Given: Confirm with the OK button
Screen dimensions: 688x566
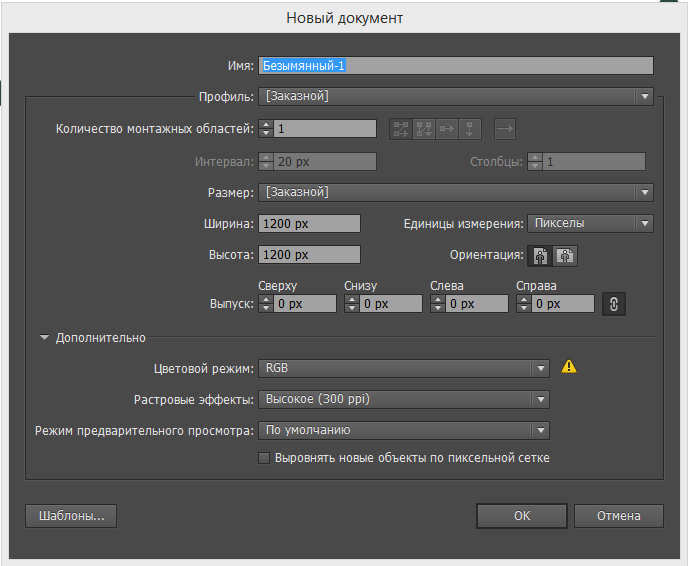Looking at the screenshot, I should coord(522,516).
